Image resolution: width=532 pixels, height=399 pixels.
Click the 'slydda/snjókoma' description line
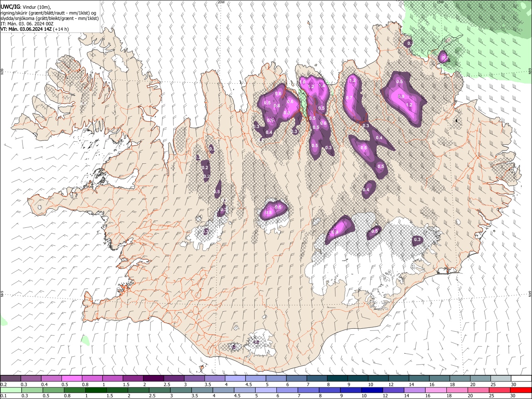click(x=49, y=18)
